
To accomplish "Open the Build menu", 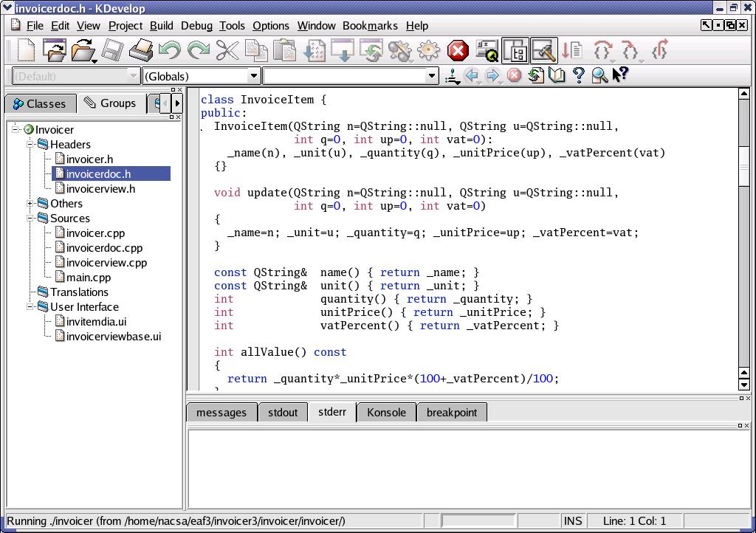I will pos(161,26).
